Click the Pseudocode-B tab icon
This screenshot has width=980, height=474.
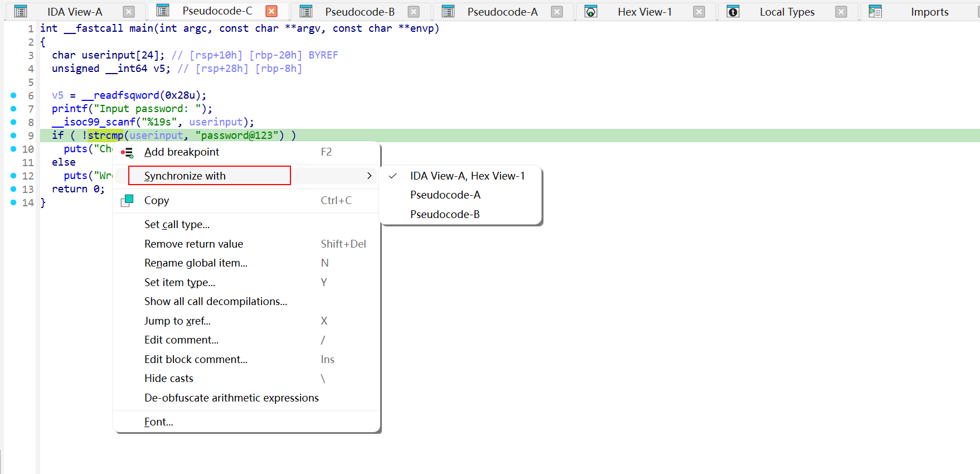coord(305,11)
